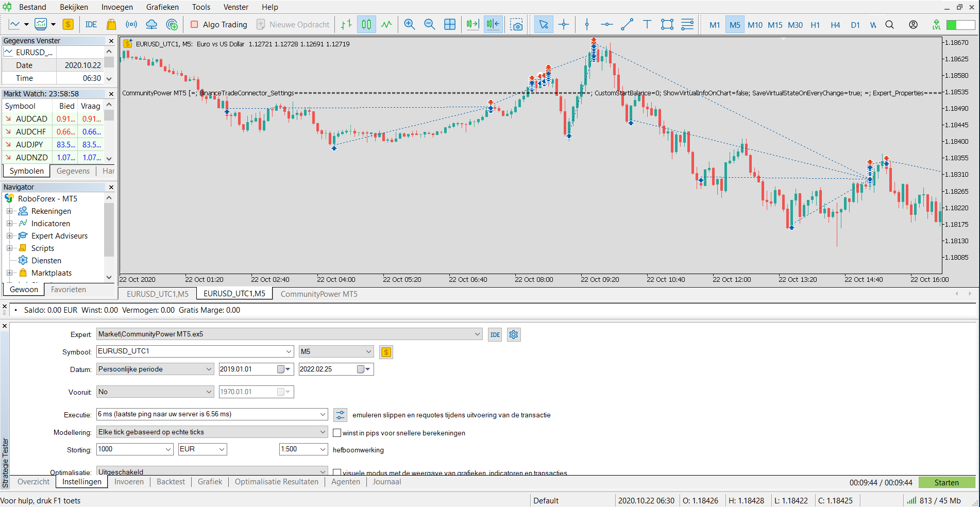Open the Favorieten tab in Navigator
Image resolution: width=980 pixels, height=507 pixels.
click(69, 290)
